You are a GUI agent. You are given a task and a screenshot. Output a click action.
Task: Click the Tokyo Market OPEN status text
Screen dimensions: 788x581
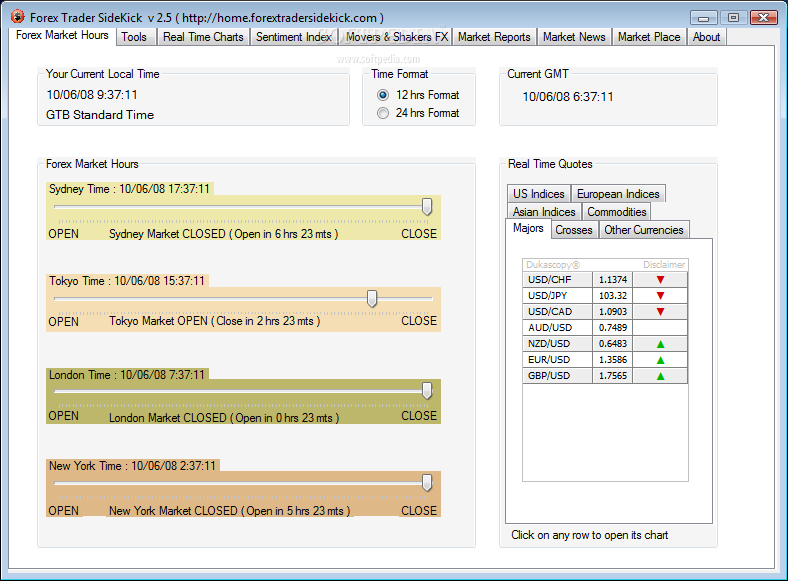pos(215,321)
